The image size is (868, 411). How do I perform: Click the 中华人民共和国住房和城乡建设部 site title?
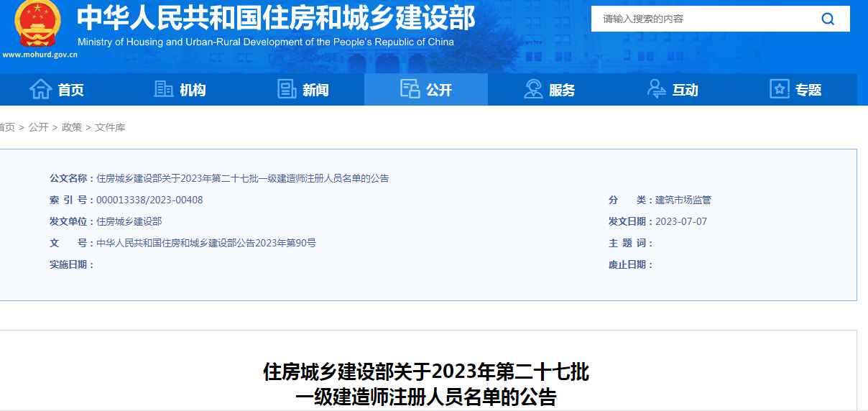tap(276, 18)
